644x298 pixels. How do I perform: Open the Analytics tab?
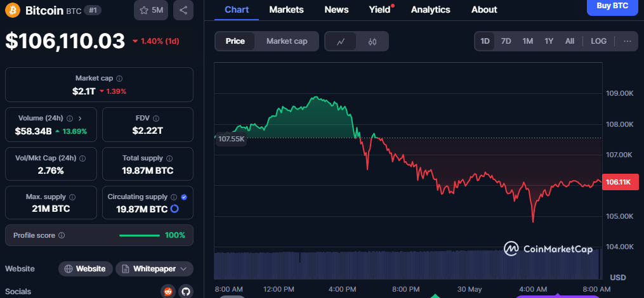coord(430,10)
